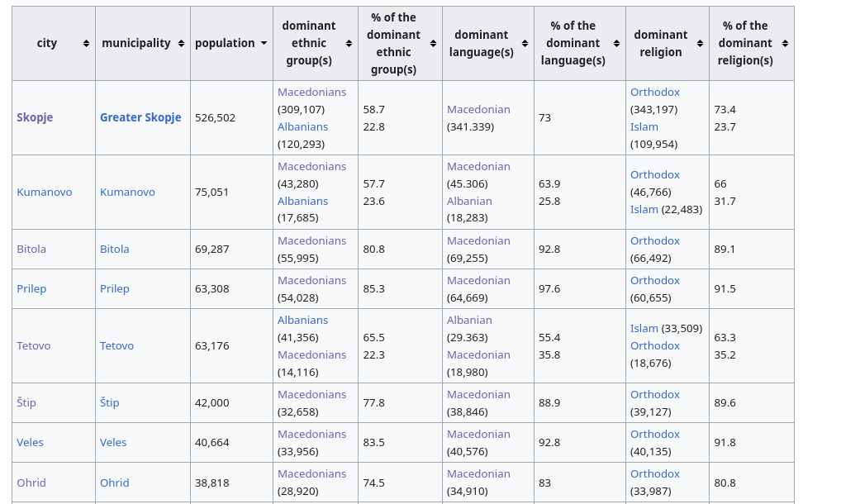
Task: Open the Štip municipality link
Action: [x=109, y=402]
